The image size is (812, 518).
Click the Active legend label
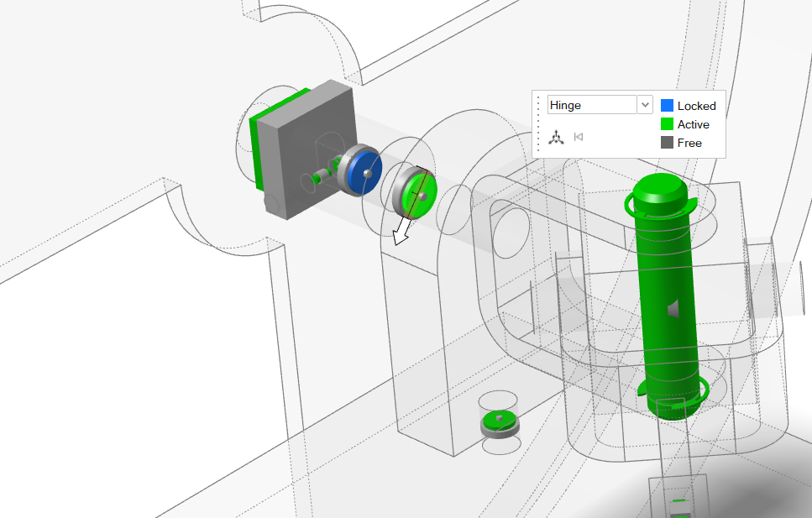[x=693, y=124]
